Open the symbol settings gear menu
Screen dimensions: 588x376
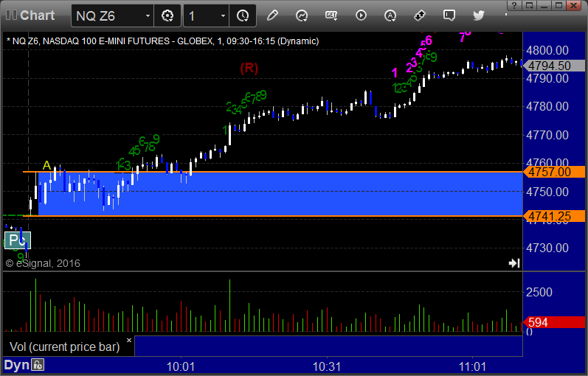click(167, 15)
